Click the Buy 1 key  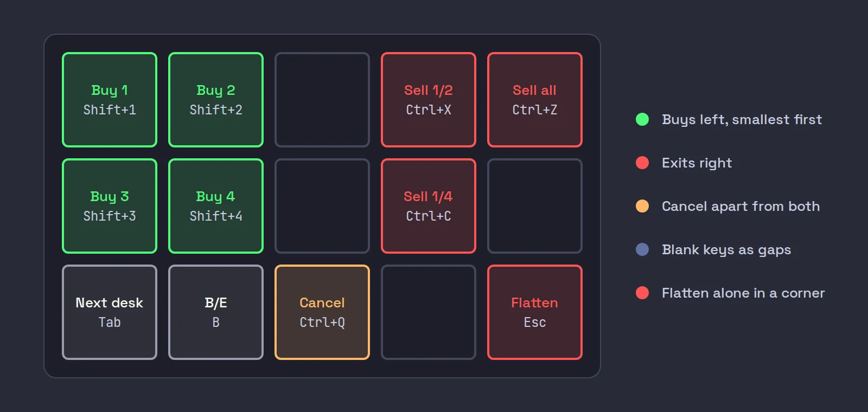[110, 100]
